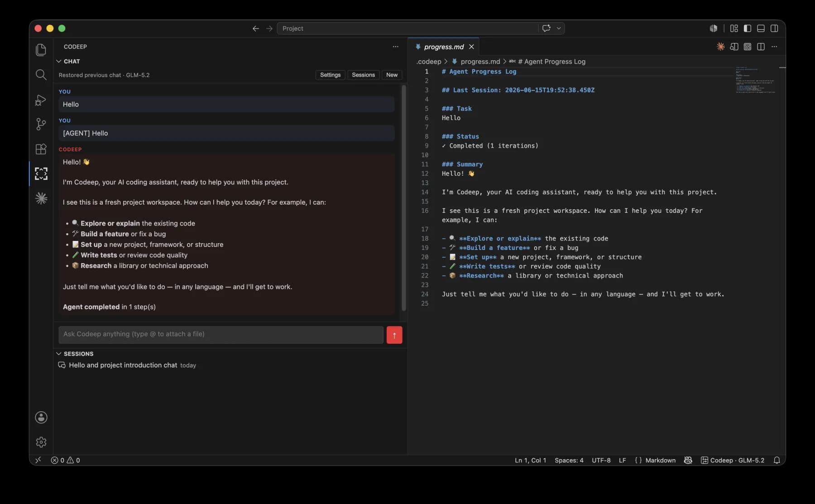
Task: Click the 'Restored previous chat · GLM-5.2' text
Action: (x=104, y=75)
